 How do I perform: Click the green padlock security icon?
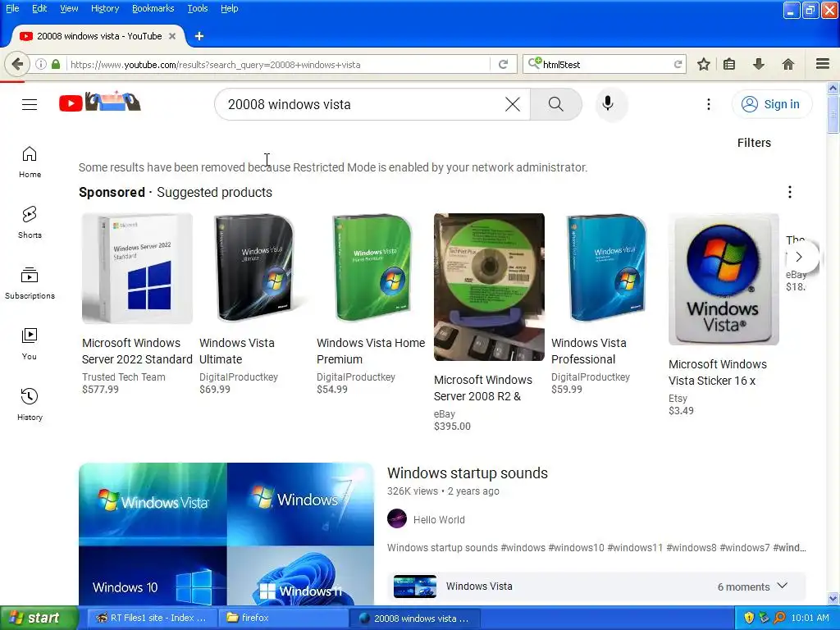(x=56, y=64)
